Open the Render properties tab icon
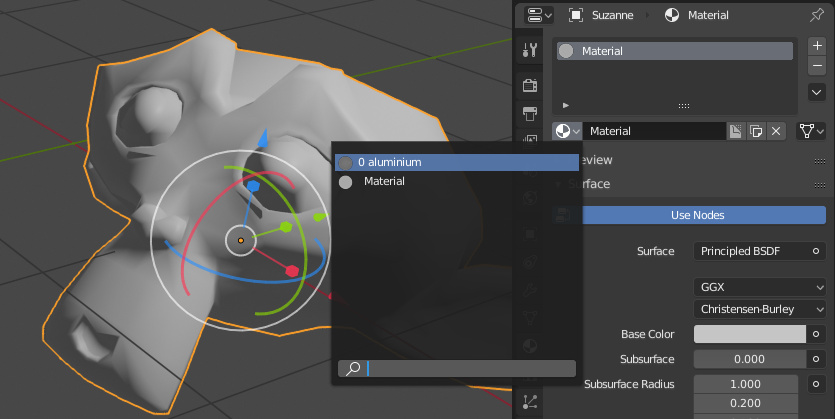This screenshot has width=835, height=419. tap(531, 85)
